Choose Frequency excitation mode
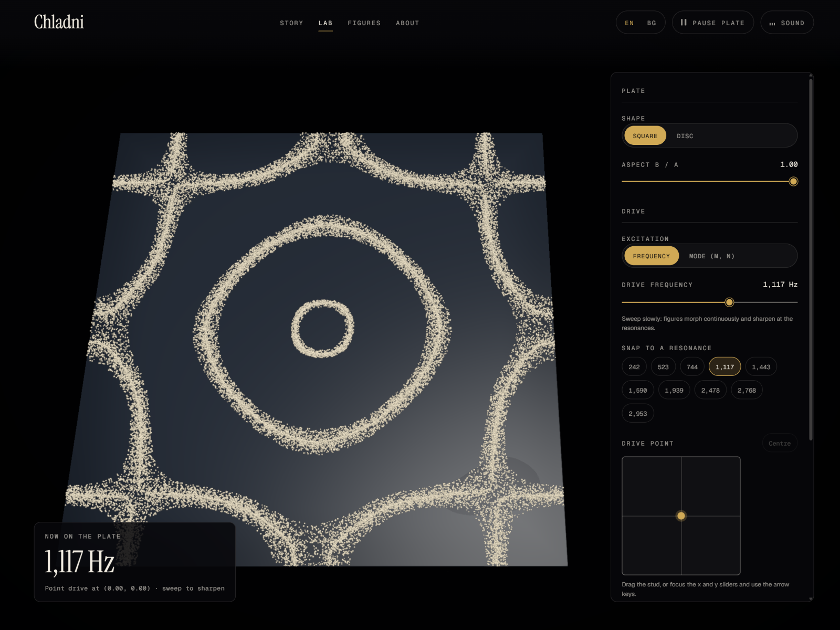Image resolution: width=840 pixels, height=630 pixels. pyautogui.click(x=651, y=256)
